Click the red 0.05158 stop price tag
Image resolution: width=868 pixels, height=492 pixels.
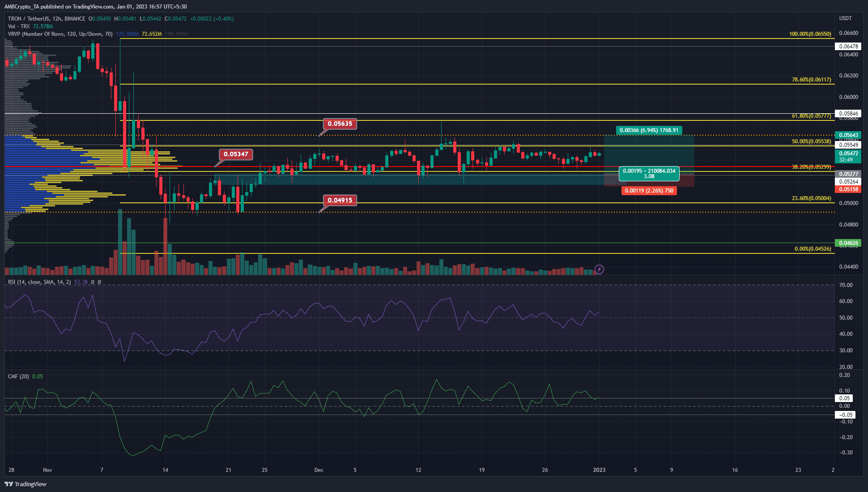point(848,189)
